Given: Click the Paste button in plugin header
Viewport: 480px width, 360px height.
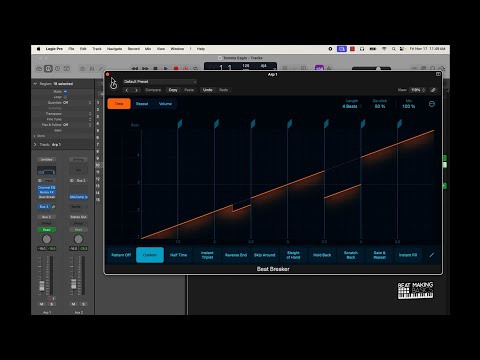Looking at the screenshot, I should click(189, 90).
